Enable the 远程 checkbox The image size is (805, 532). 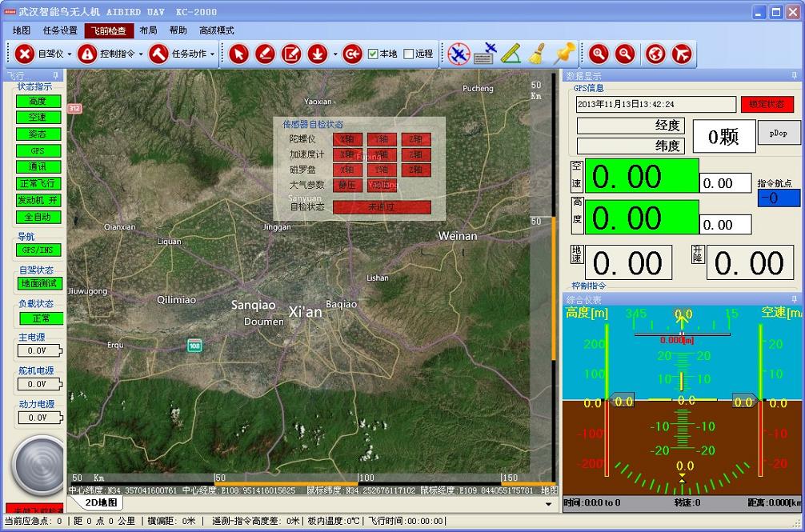[x=408, y=54]
